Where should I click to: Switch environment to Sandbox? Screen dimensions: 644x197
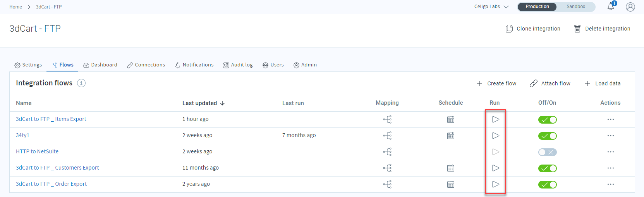pos(576,7)
